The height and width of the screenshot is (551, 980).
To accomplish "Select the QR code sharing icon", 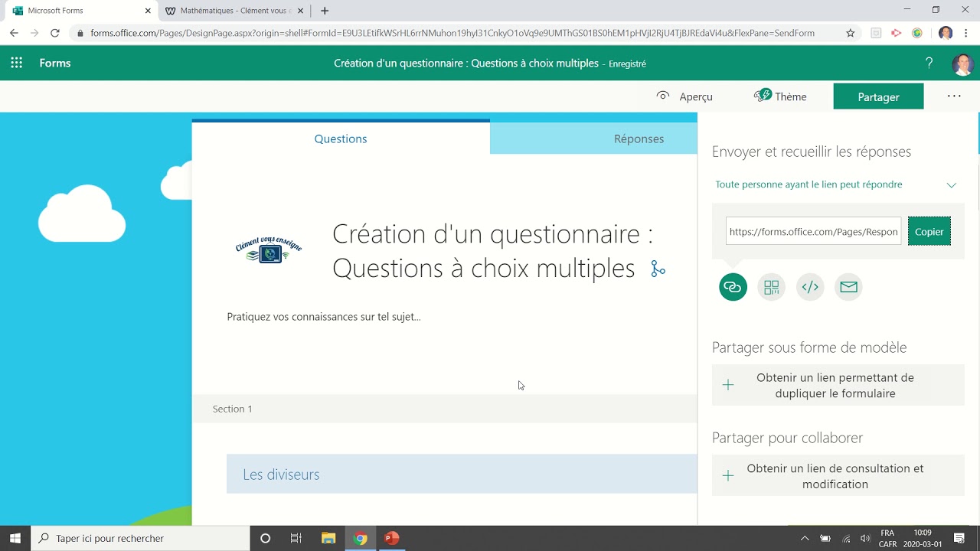I will [771, 287].
